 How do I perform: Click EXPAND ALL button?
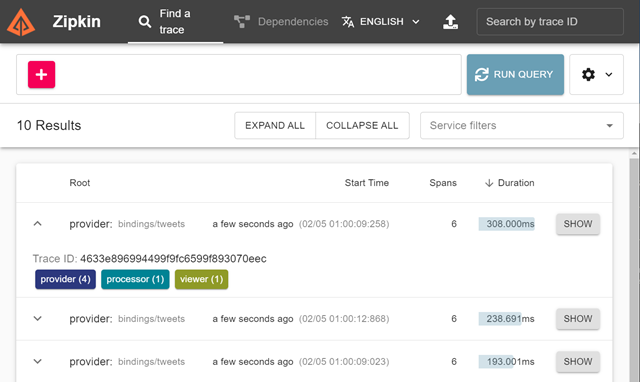pos(275,126)
